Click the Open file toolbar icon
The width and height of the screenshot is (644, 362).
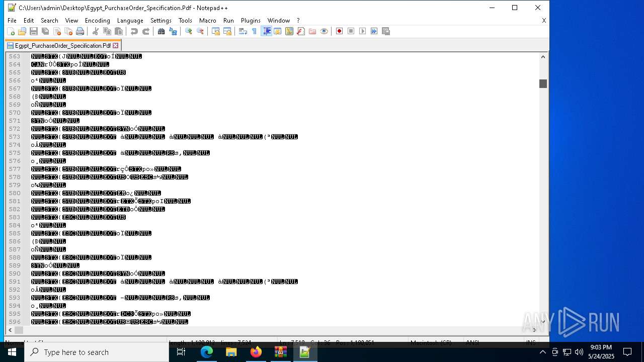tap(22, 31)
